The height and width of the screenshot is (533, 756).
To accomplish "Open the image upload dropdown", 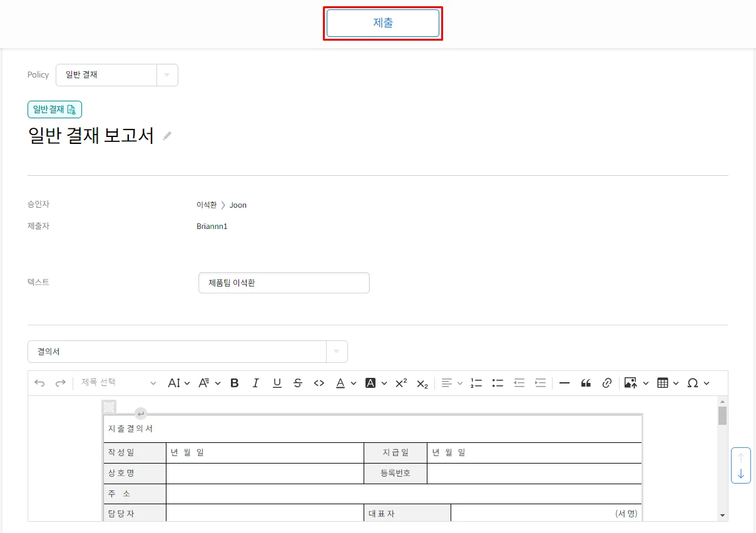I will point(636,383).
